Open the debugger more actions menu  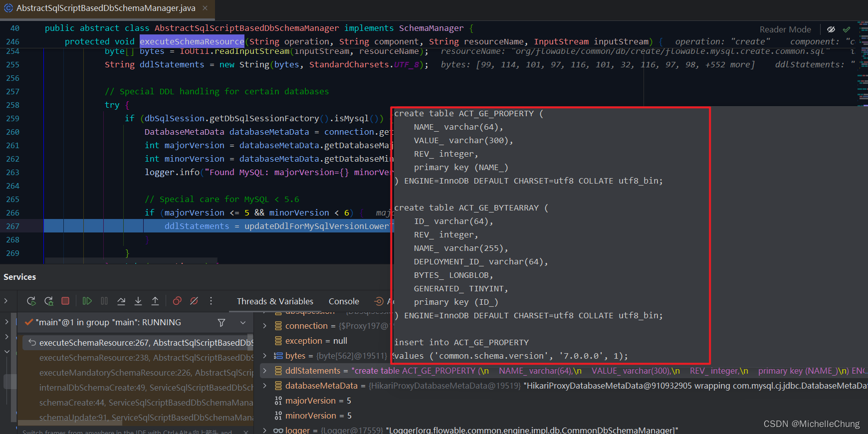[211, 301]
